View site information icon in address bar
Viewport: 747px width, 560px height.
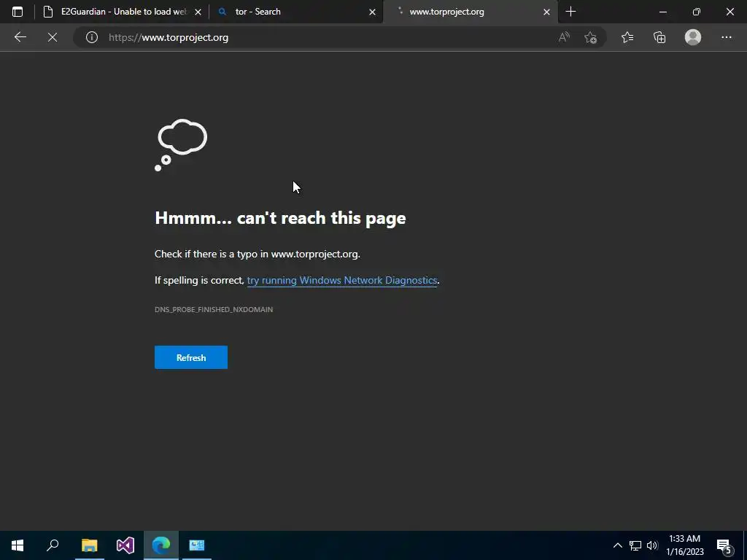click(x=91, y=37)
